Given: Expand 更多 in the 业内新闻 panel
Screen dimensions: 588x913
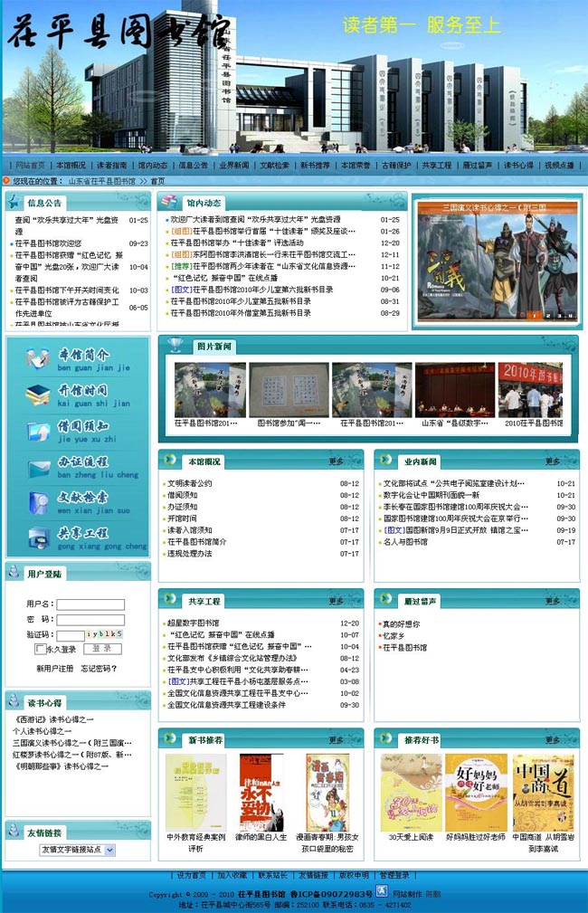Looking at the screenshot, I should [552, 461].
